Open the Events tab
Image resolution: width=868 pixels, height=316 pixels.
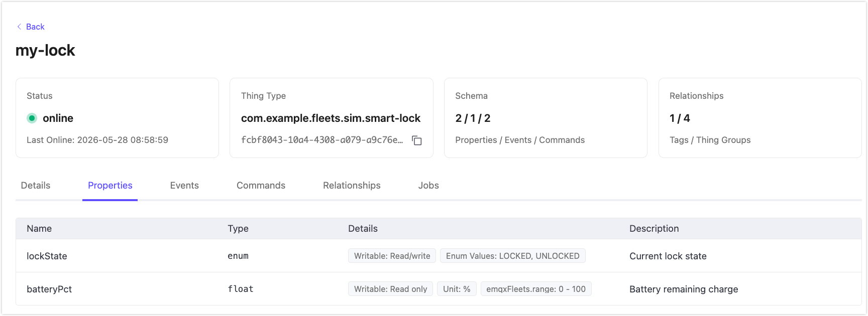[x=184, y=186]
